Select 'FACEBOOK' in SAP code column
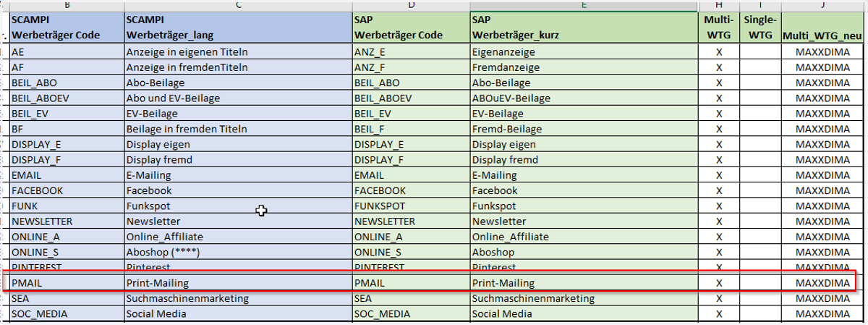868x325 pixels. click(x=411, y=190)
